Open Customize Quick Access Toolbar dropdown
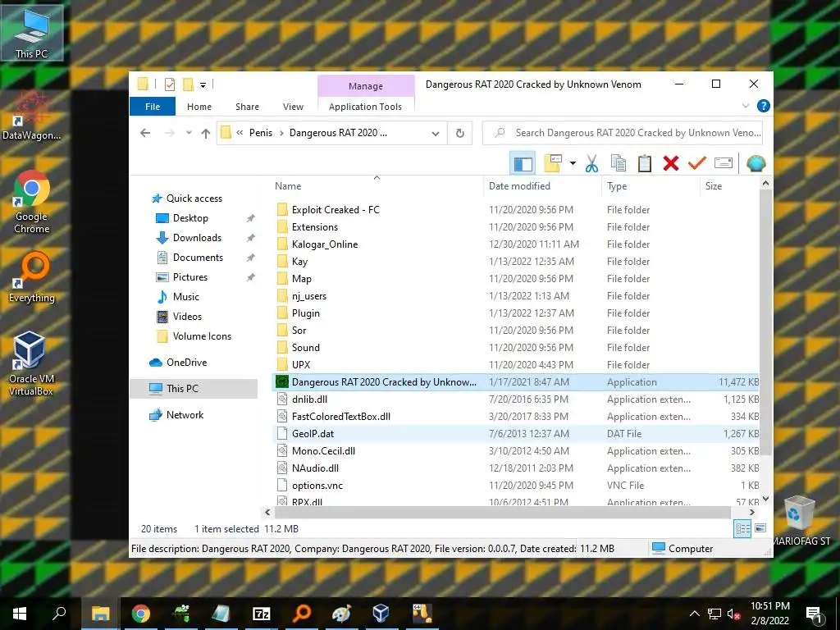840x630 pixels. 203,84
